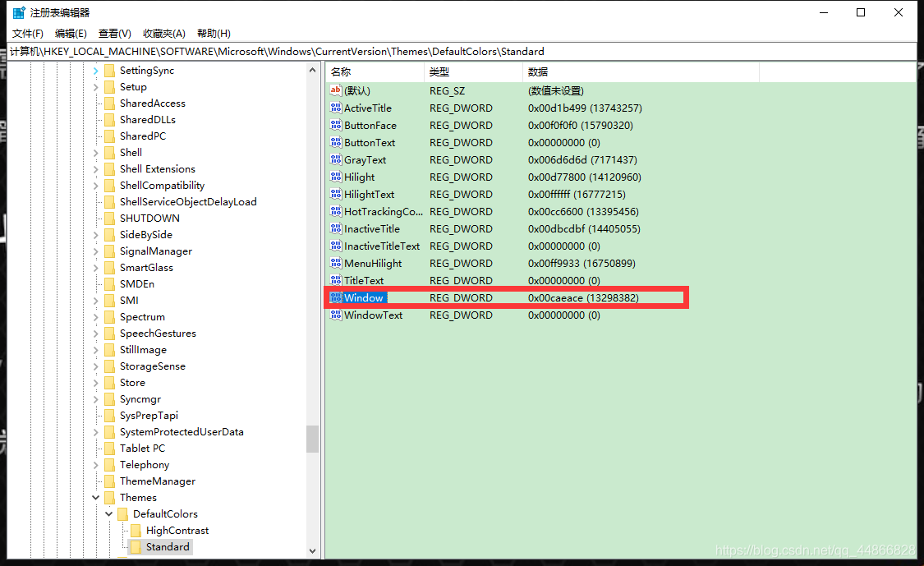The height and width of the screenshot is (566, 924).
Task: Click the data 0x00ff9933 (16750899)
Action: [x=582, y=263]
